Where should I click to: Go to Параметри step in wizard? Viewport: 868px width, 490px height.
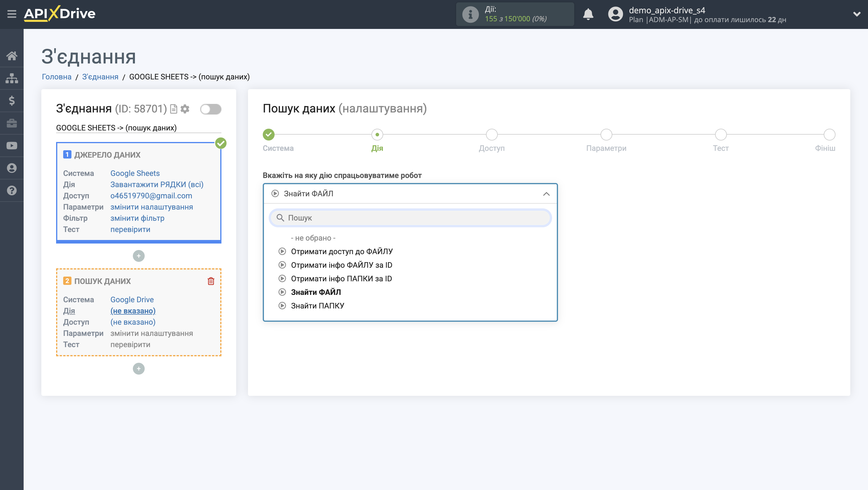pos(606,135)
